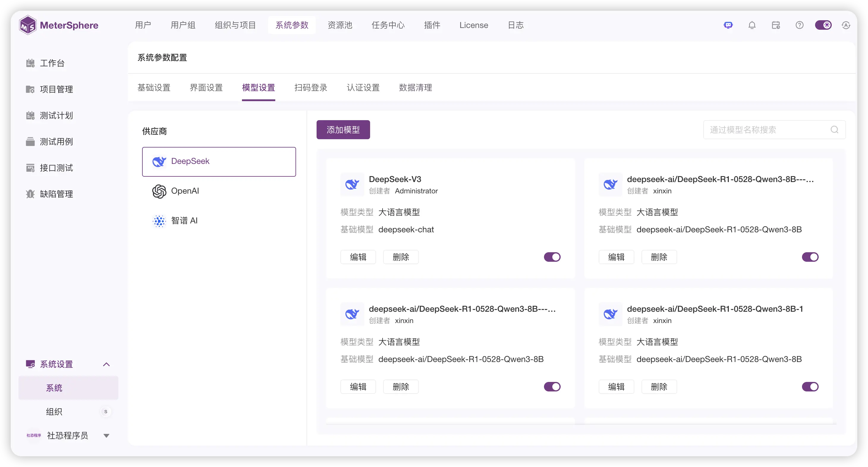The image size is (868, 467).
Task: Click the search magnifier icon
Action: point(834,130)
